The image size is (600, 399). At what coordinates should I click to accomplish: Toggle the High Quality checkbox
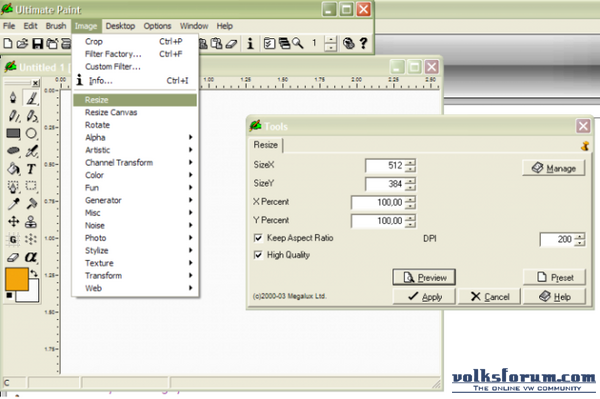tap(258, 255)
